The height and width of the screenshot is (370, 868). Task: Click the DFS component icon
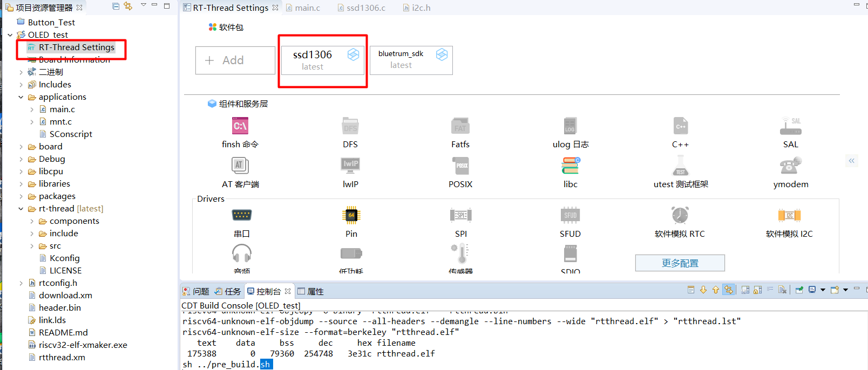(350, 126)
